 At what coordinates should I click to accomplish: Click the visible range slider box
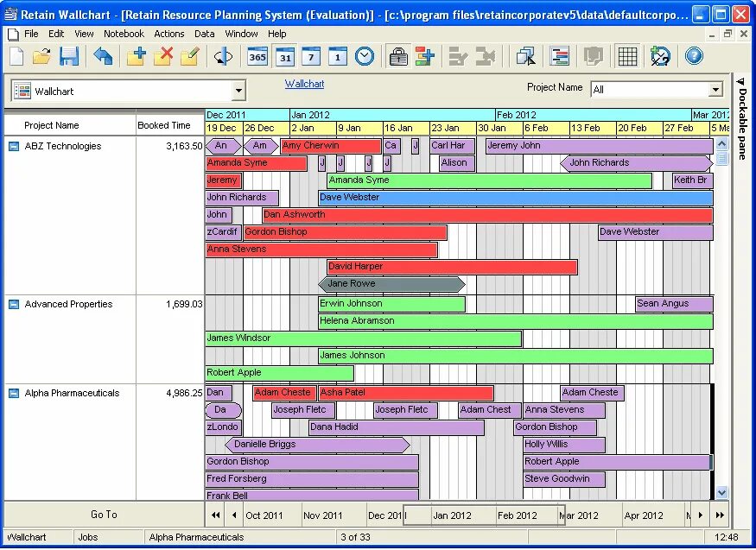click(484, 515)
